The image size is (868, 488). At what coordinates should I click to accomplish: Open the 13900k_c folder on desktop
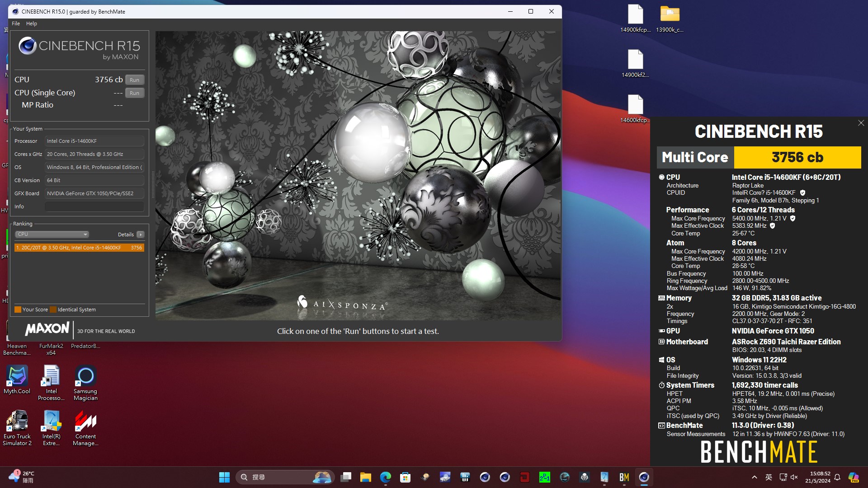[670, 19]
